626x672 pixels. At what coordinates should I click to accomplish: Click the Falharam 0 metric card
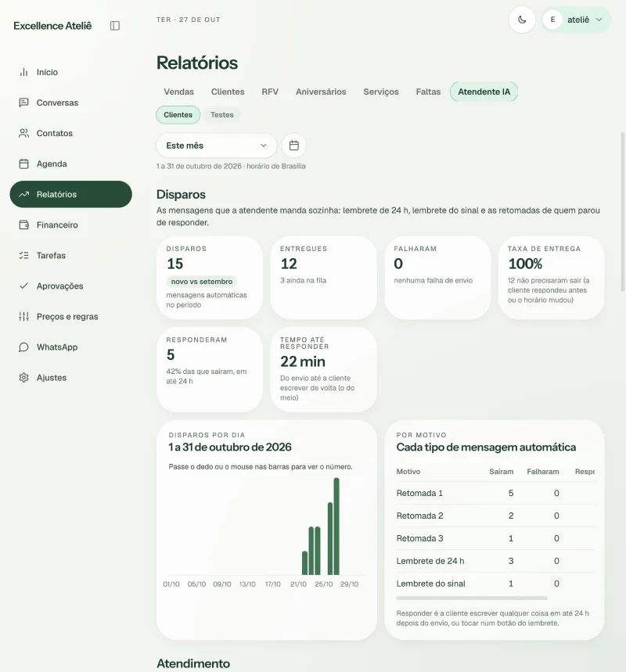(x=437, y=278)
